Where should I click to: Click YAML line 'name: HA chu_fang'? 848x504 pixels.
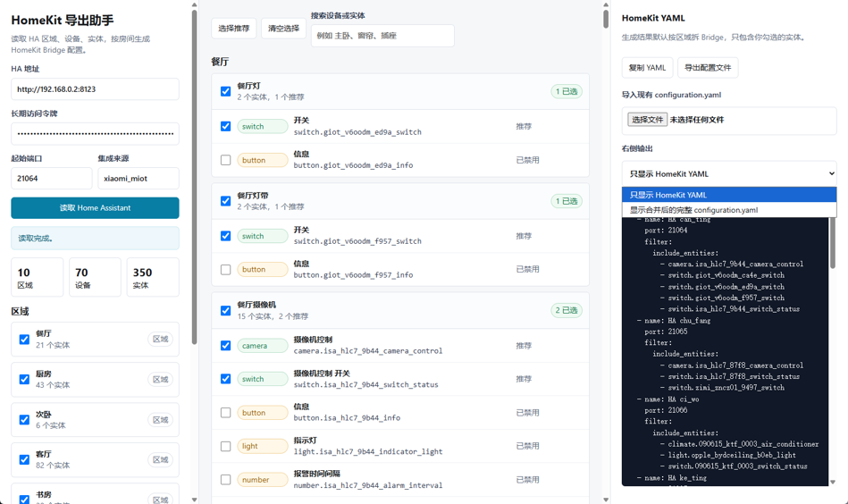click(674, 321)
